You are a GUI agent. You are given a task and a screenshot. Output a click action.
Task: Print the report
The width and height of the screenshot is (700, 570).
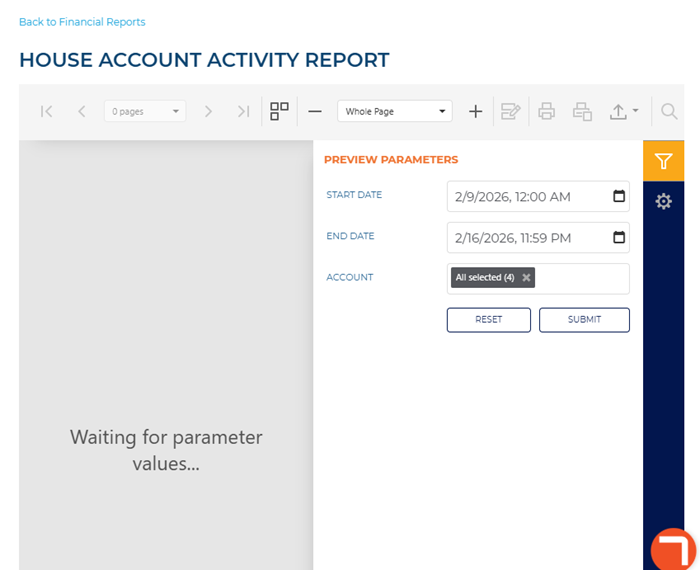click(546, 112)
